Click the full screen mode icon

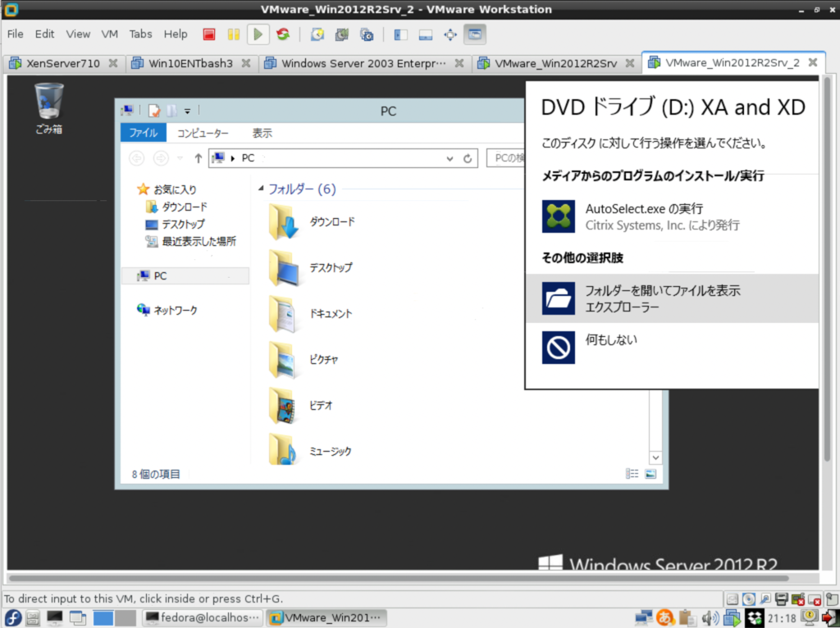tap(450, 34)
